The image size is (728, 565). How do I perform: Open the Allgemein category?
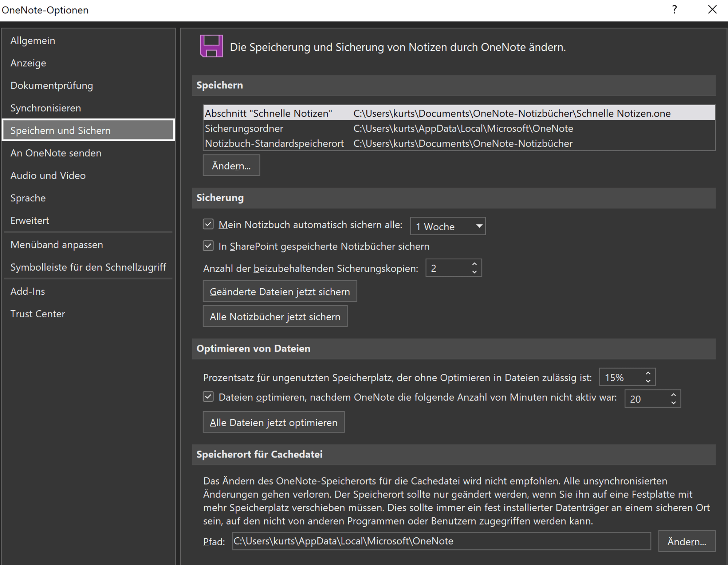(x=88, y=40)
